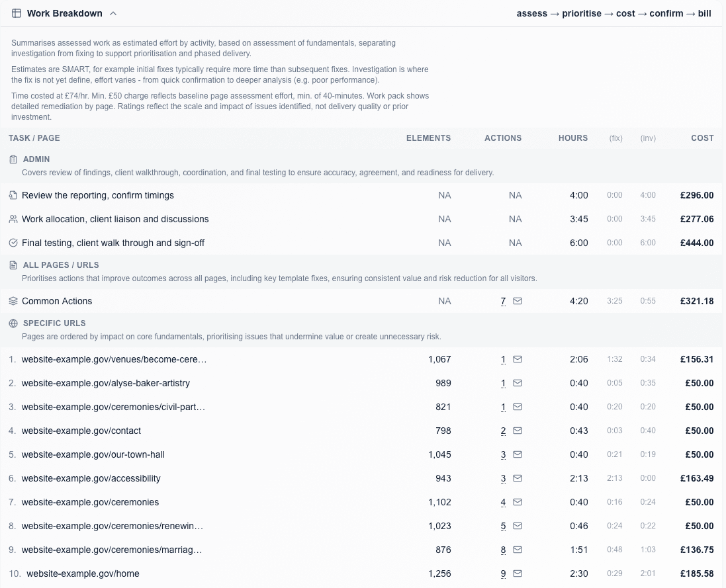Viewport: 726px width, 588px height.
Task: Select the assess step in the workflow breadcrumb
Action: pos(532,13)
